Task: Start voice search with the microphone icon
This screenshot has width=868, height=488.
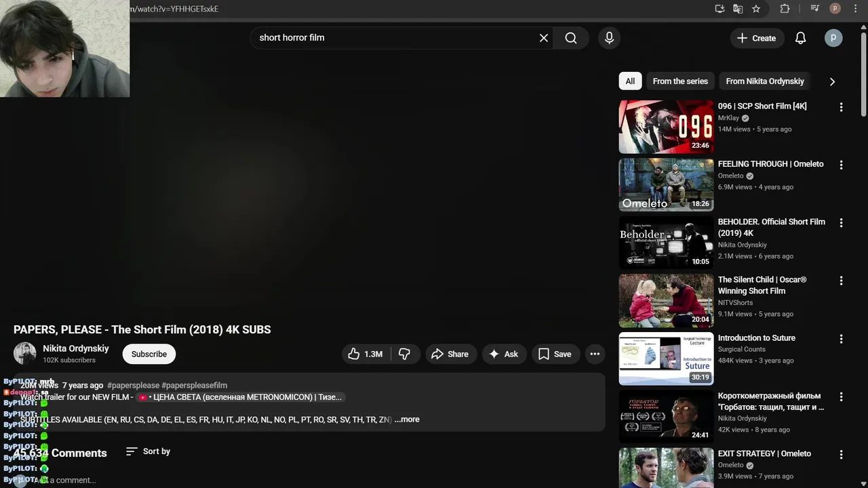Action: pyautogui.click(x=609, y=38)
